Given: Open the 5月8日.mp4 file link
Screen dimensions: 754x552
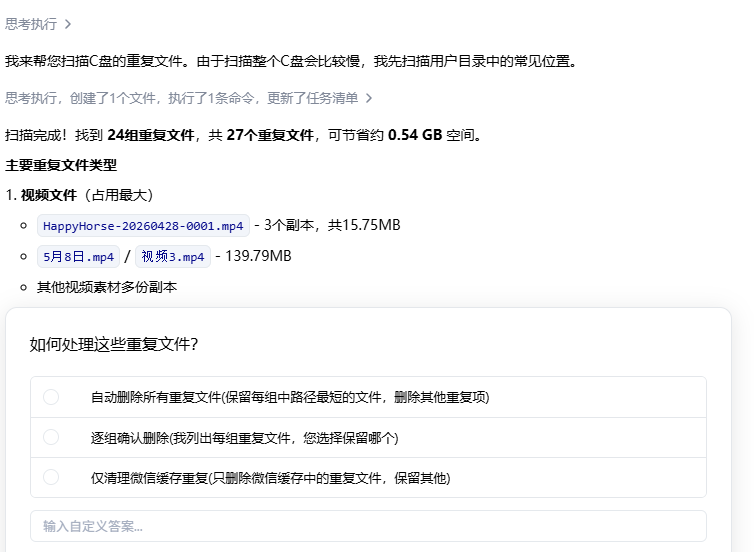Looking at the screenshot, I should 78,257.
